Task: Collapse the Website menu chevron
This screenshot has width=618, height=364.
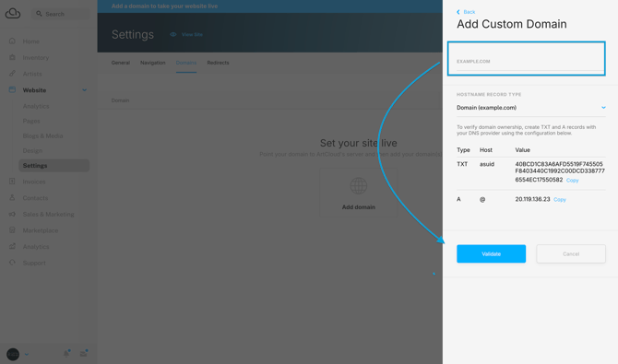Action: (x=84, y=90)
